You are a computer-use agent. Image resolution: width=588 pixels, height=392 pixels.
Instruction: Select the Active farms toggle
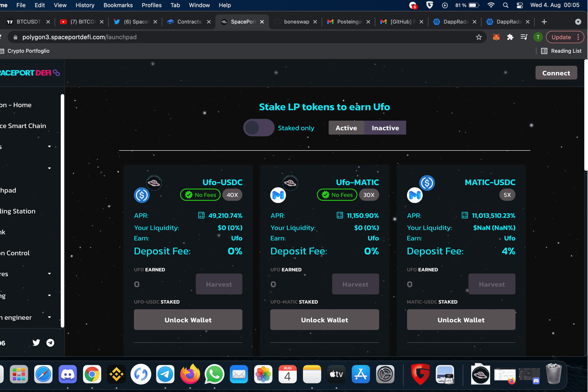[x=346, y=128]
